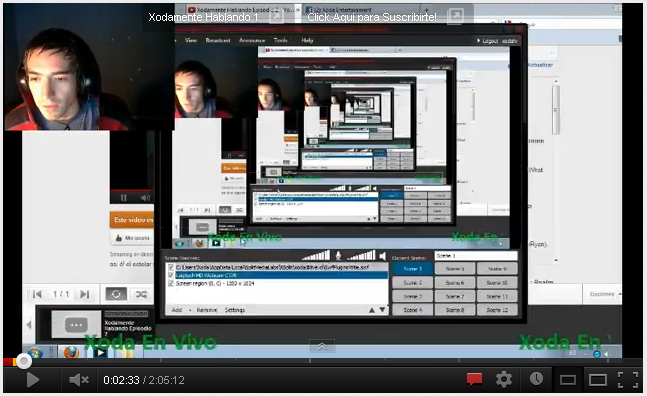This screenshot has height=396, width=647.
Task: Toggle annotations with the red speech bubble icon
Action: click(474, 379)
